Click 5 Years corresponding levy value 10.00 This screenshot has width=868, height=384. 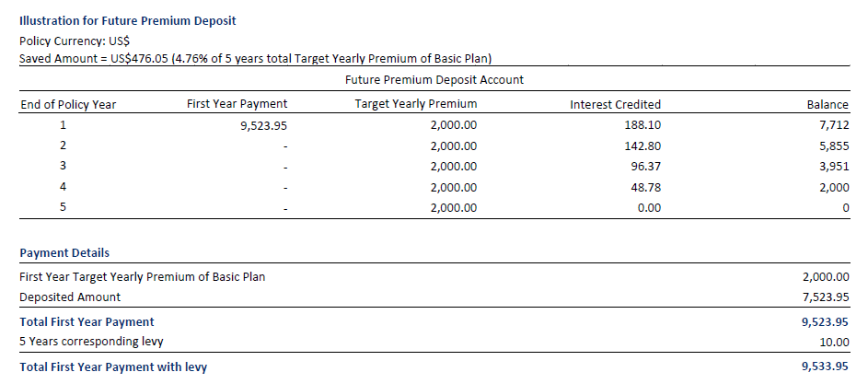tap(833, 342)
